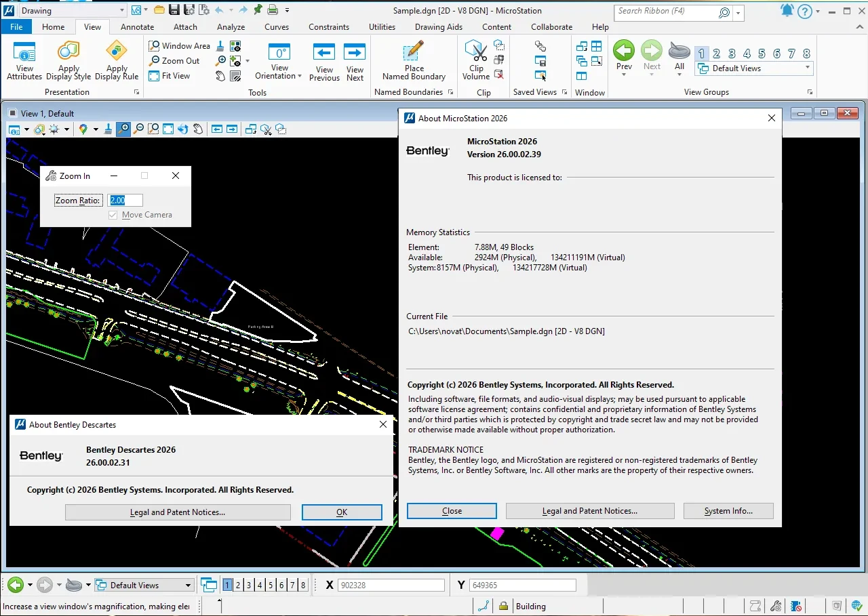Click the Search Ribbon field
Screen dimensions: 868x616
[x=673, y=12]
